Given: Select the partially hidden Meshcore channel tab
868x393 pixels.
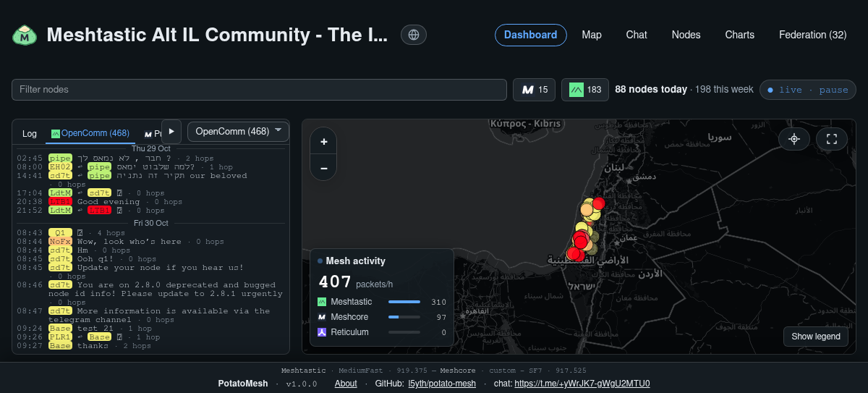Looking at the screenshot, I should 151,133.
